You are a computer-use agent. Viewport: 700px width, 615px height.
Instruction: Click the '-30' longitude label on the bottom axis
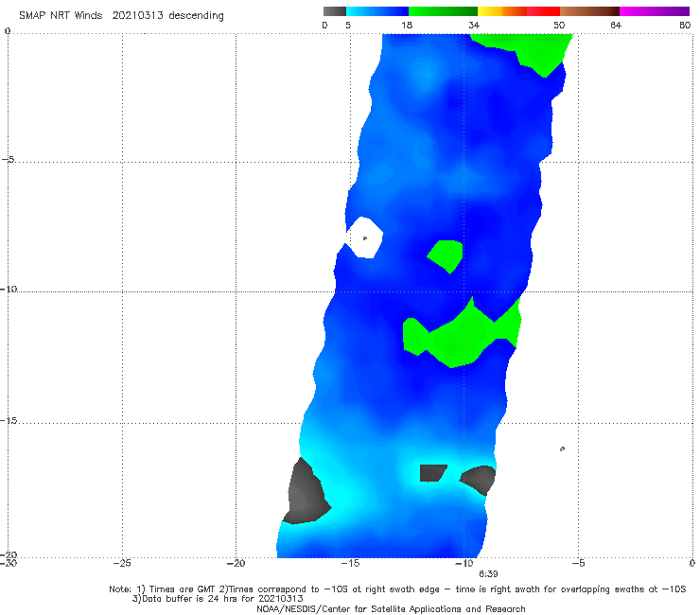(8, 563)
